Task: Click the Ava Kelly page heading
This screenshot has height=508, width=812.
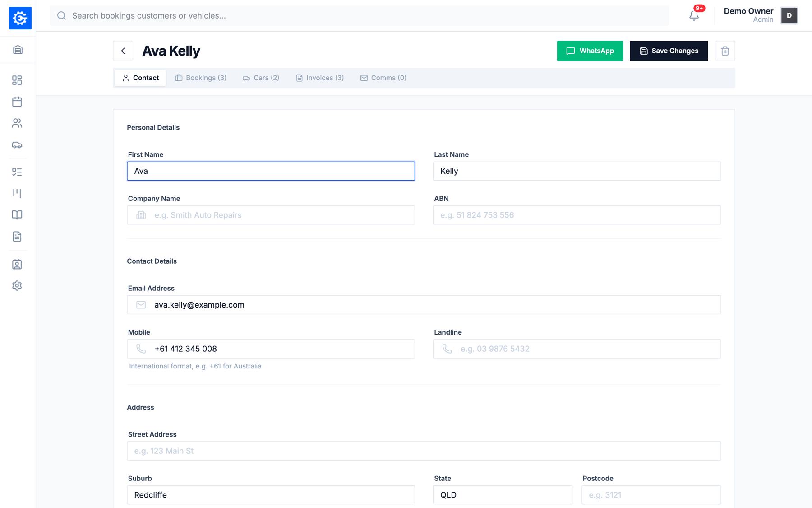Action: pyautogui.click(x=171, y=51)
